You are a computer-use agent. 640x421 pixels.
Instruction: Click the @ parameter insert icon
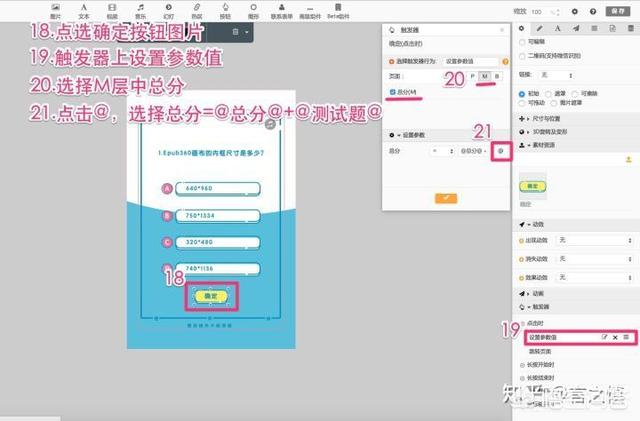click(x=501, y=150)
